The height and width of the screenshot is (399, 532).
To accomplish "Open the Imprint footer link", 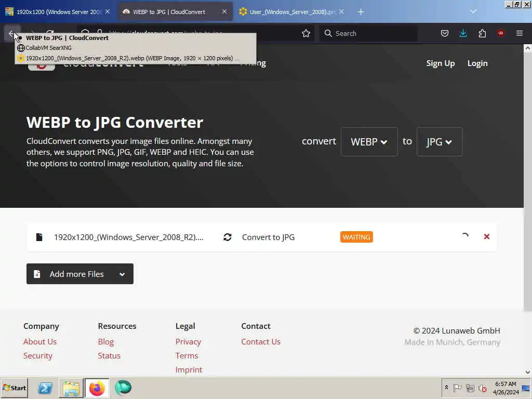I will tap(189, 370).
